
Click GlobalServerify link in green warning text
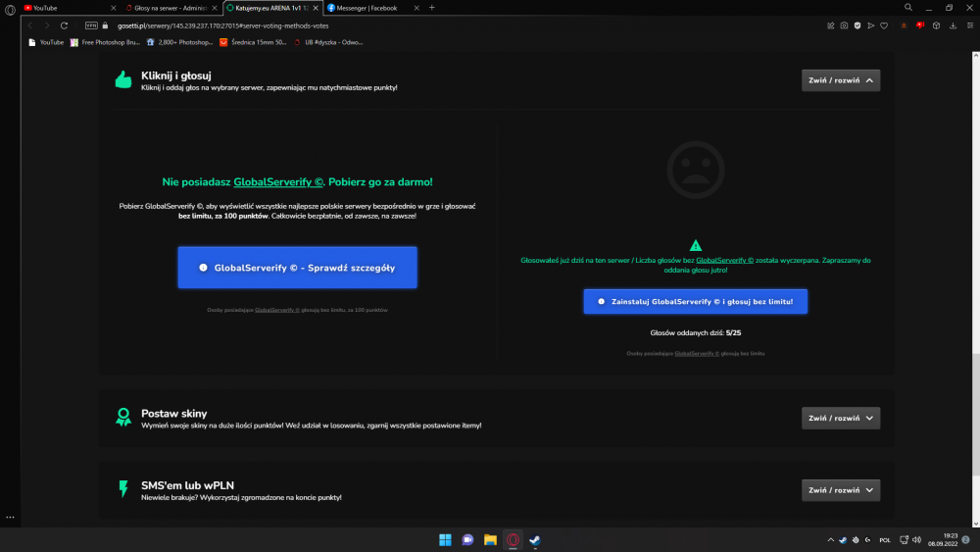tap(724, 260)
